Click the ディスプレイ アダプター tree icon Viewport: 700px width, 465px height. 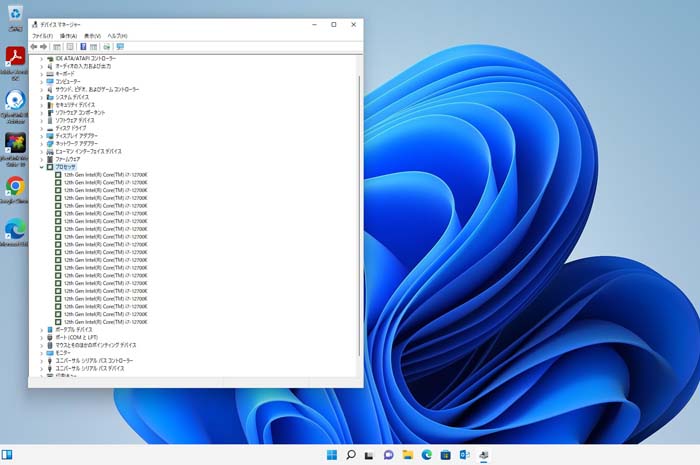[x=50, y=136]
